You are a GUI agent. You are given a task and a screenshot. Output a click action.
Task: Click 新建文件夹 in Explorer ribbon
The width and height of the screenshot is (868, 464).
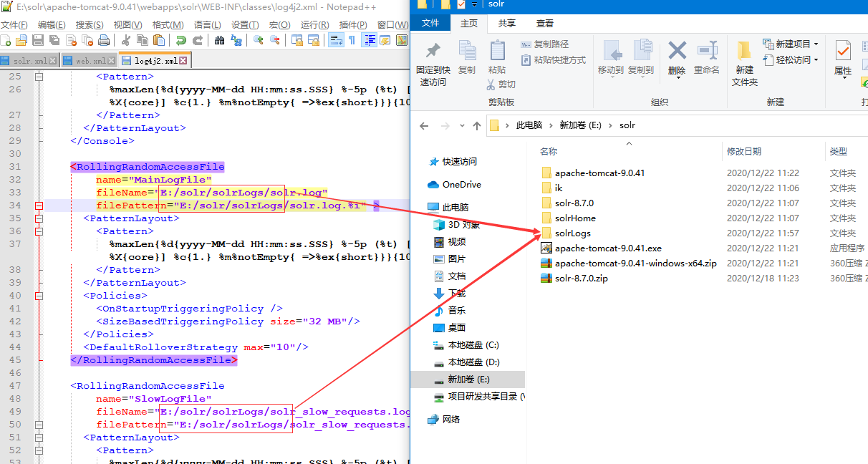coord(745,63)
